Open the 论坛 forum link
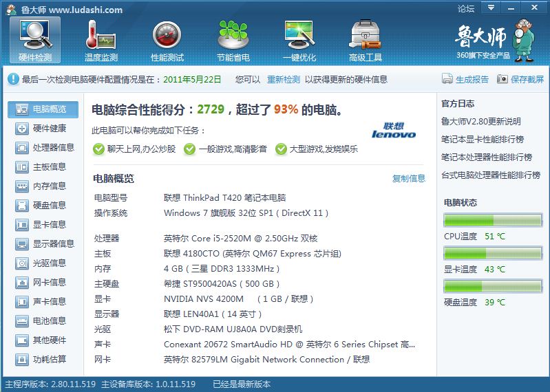The width and height of the screenshot is (550, 392). point(466,8)
